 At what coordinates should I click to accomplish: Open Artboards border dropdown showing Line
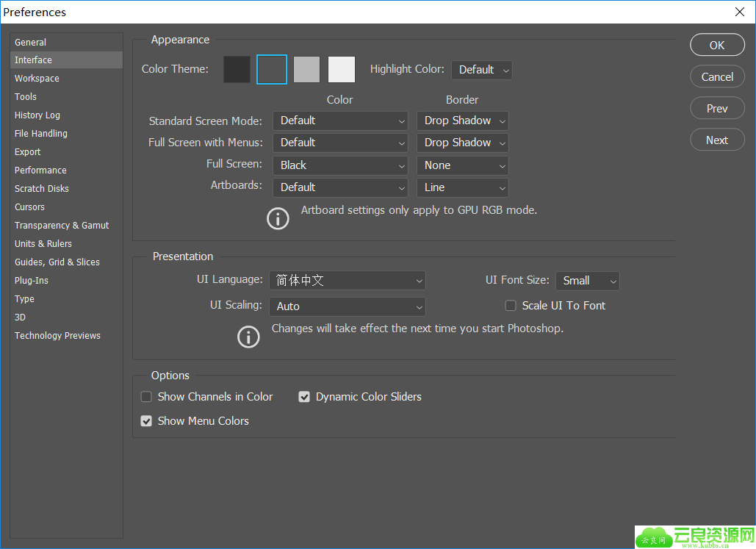[462, 187]
